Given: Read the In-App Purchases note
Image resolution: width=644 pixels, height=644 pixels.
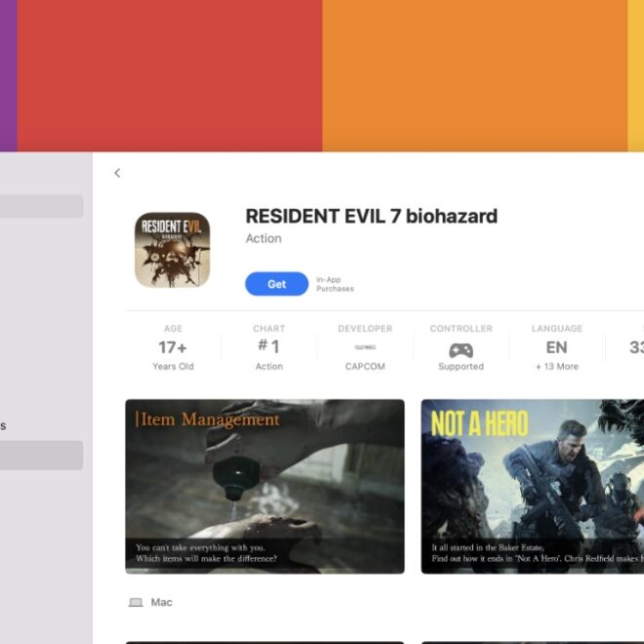Looking at the screenshot, I should pyautogui.click(x=335, y=284).
